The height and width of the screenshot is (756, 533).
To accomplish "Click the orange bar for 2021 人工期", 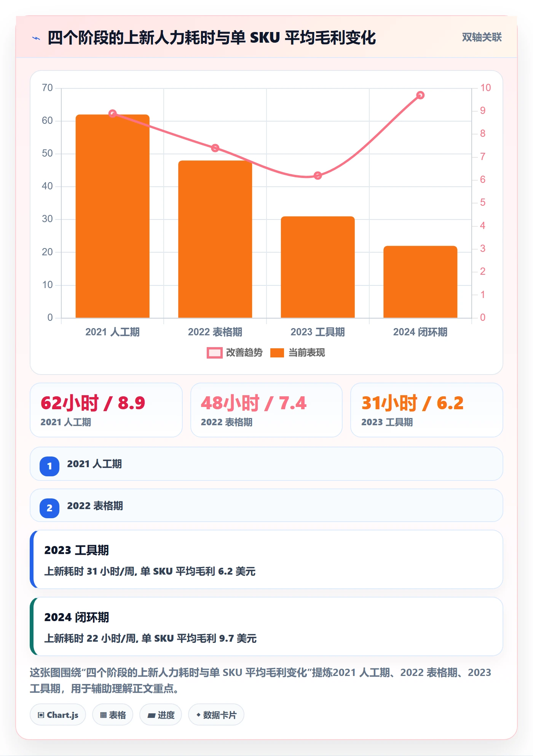I will [x=113, y=216].
